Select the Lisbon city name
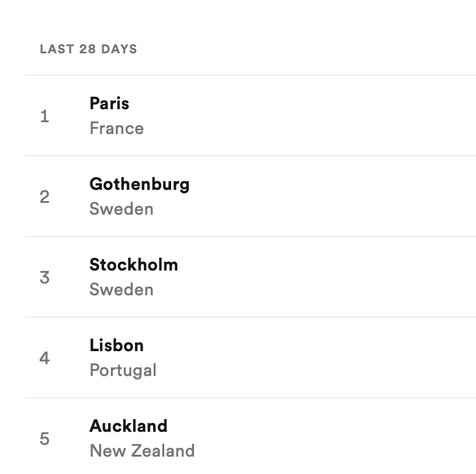476x474 pixels. [117, 346]
